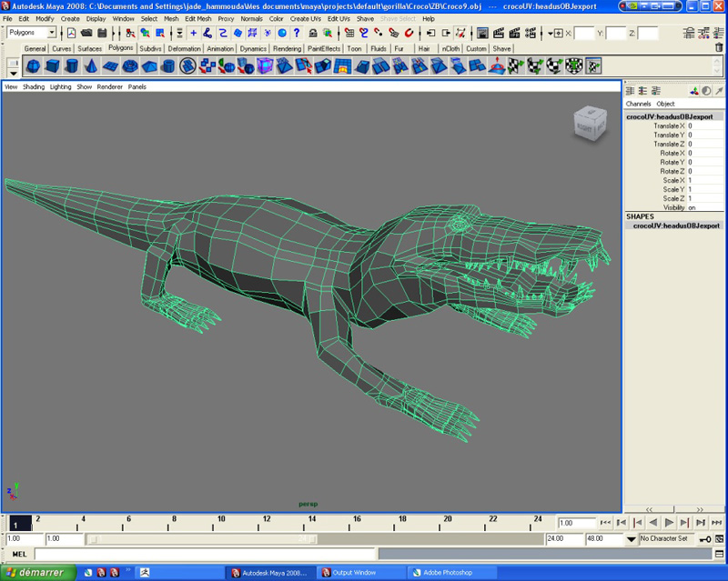Click frame 20 on the time slider

tap(448, 519)
